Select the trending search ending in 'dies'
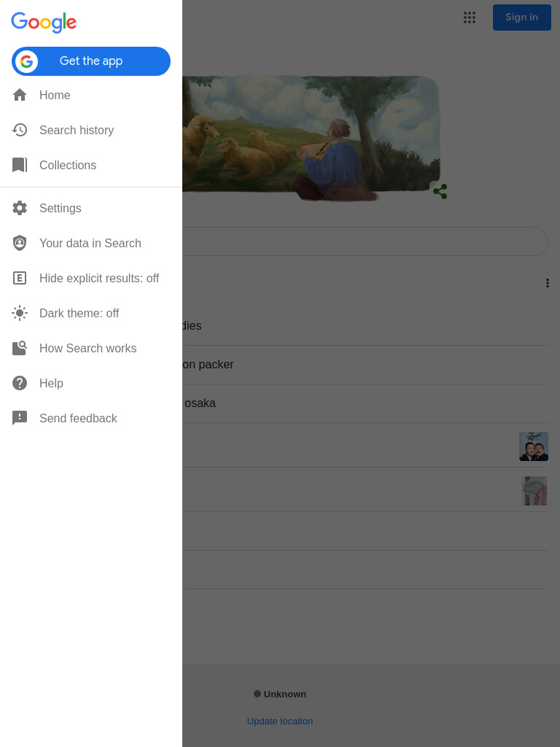The width and height of the screenshot is (560, 747). [x=365, y=326]
